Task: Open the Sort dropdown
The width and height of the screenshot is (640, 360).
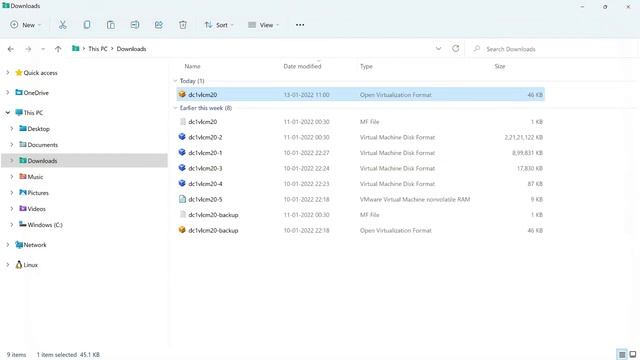Action: [x=219, y=25]
